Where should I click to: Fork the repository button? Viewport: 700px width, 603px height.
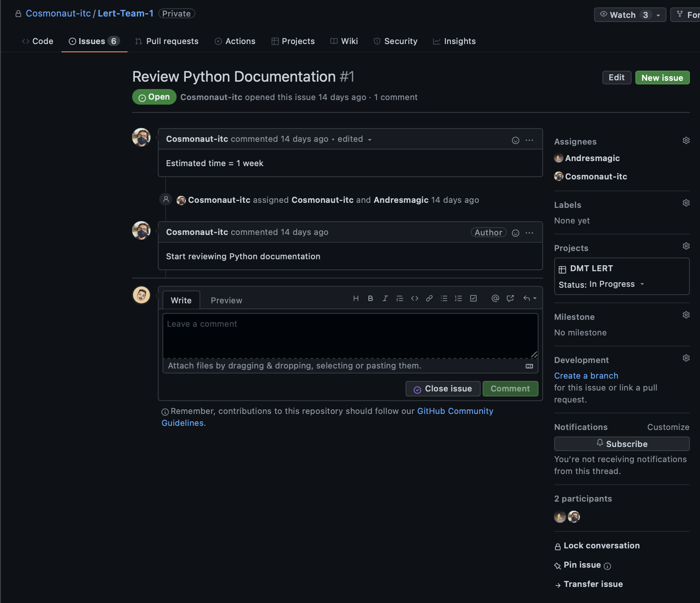pos(686,15)
